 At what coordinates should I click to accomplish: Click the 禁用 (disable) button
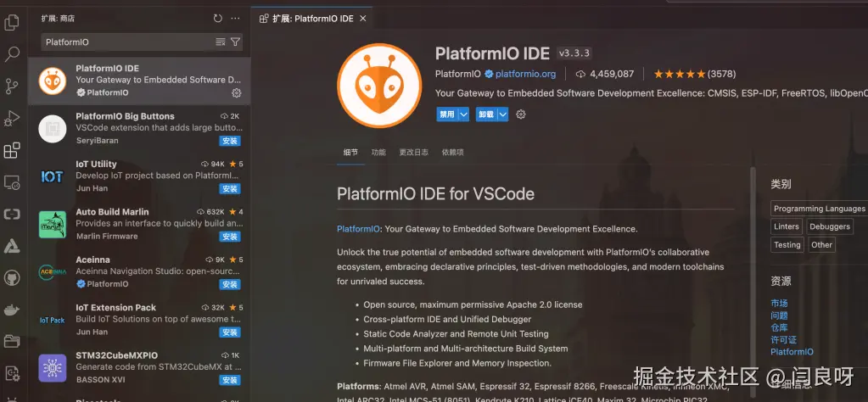click(x=447, y=114)
